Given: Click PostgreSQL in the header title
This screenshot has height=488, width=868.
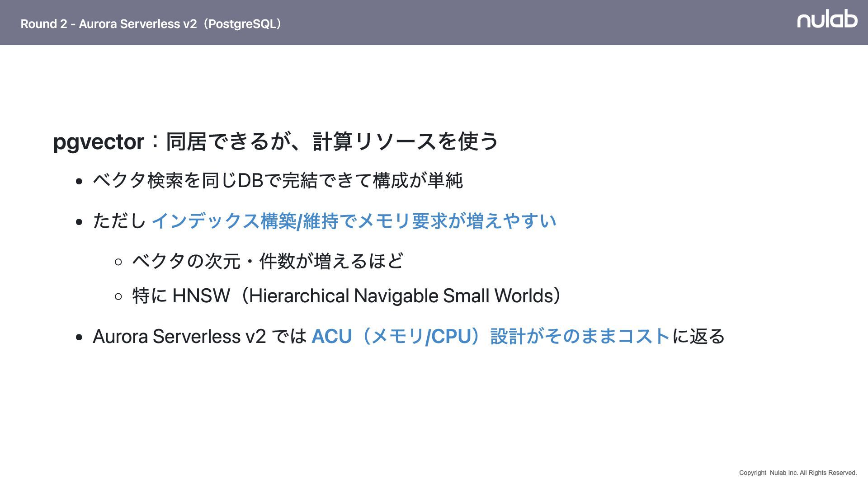Looking at the screenshot, I should 242,24.
